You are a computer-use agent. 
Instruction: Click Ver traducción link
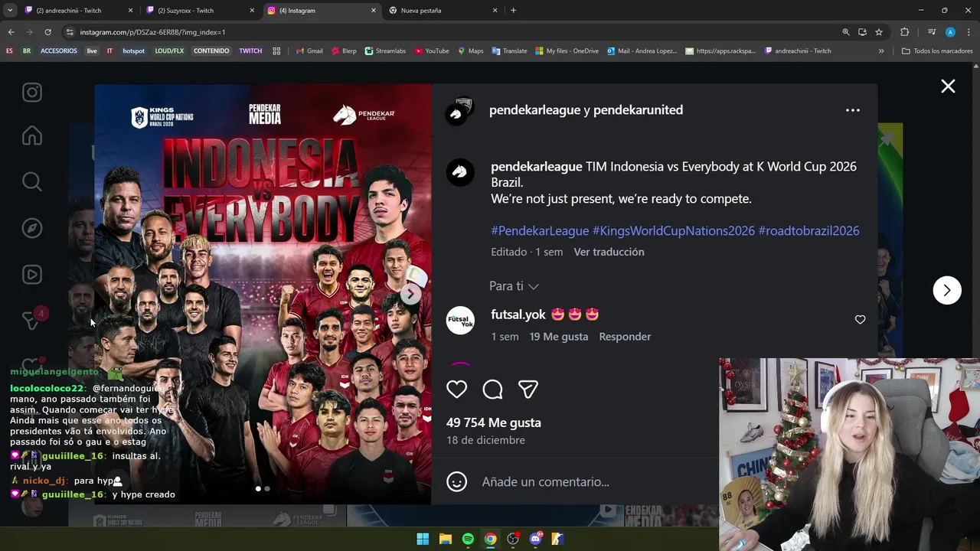[609, 252]
